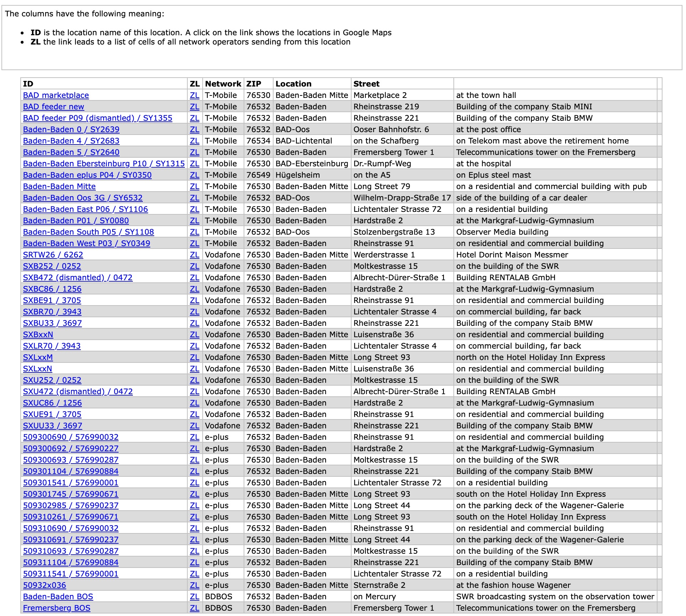Open the Fremersberg BOS link
Image resolution: width=686 pixels, height=616 pixels.
pyautogui.click(x=57, y=608)
